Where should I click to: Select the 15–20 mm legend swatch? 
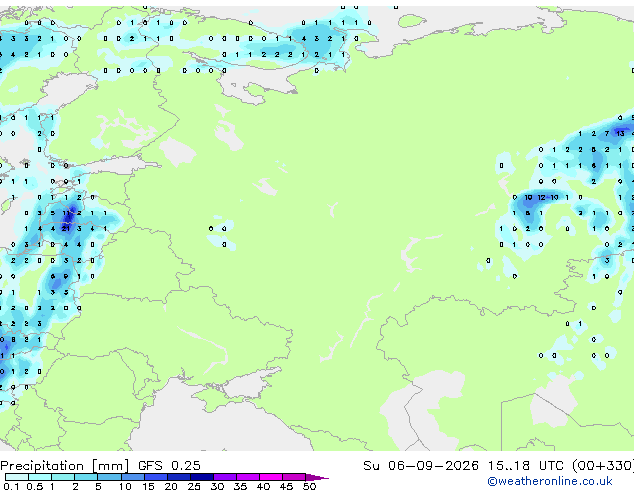[155, 477]
